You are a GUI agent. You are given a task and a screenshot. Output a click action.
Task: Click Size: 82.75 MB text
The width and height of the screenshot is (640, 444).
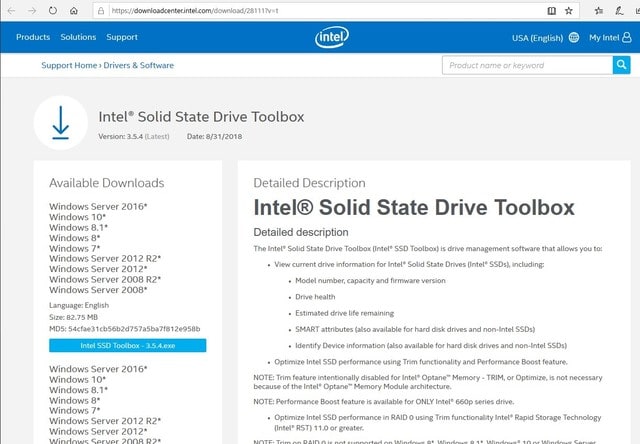[73, 317]
